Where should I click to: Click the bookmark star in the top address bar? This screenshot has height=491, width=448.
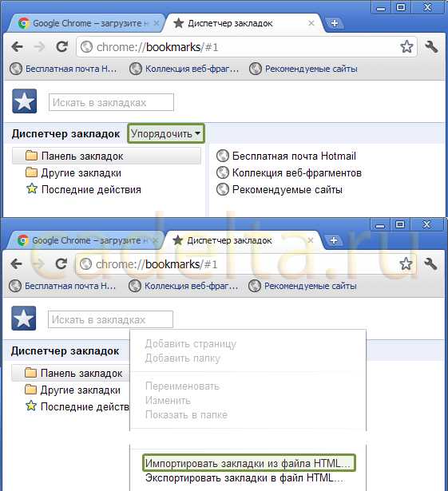pos(406,46)
